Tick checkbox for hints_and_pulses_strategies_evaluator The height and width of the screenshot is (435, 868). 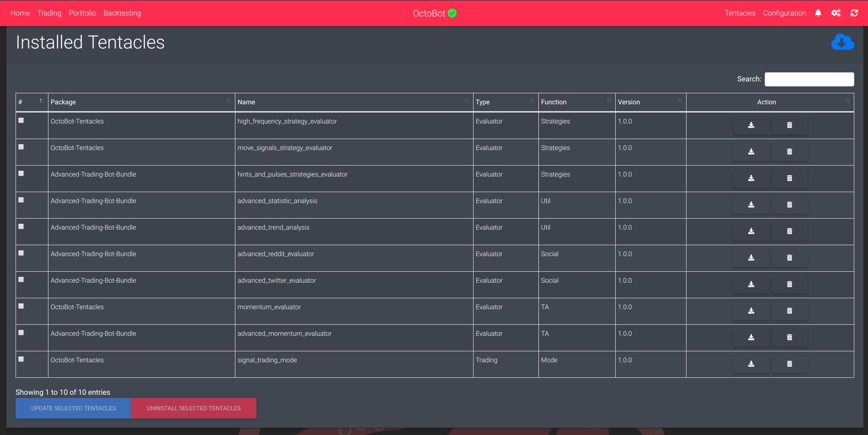21,173
